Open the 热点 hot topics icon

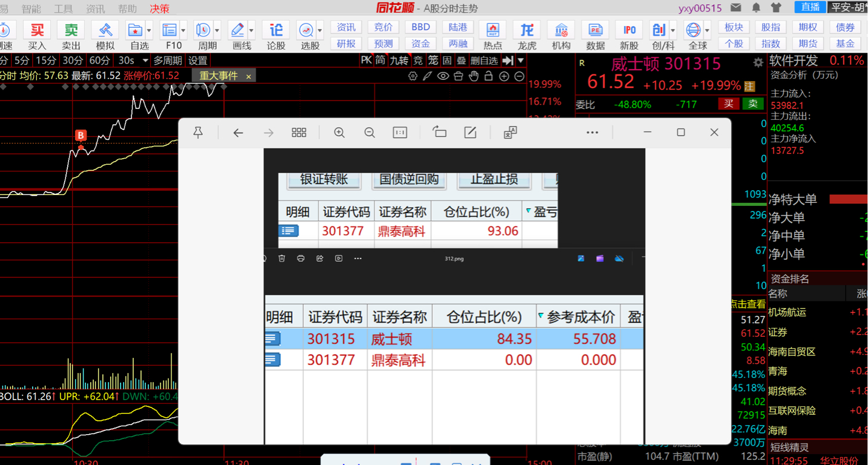(x=492, y=30)
